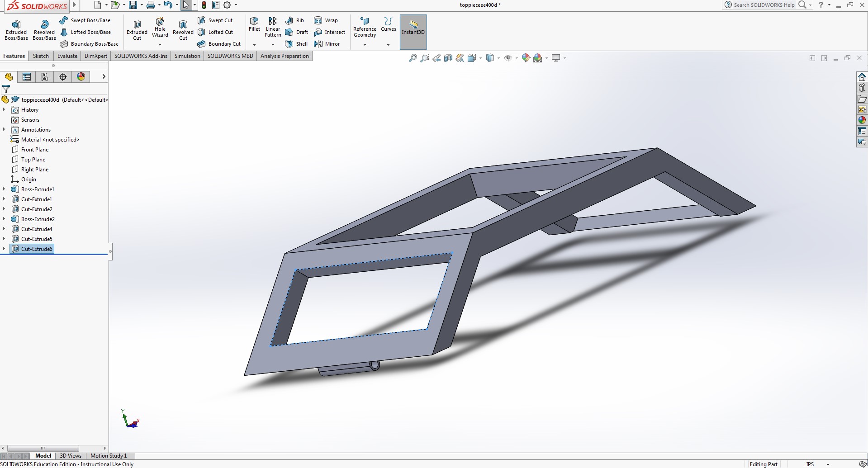Open the Linear Pattern dropdown arrow
Screen dimensions: 868x468
click(x=273, y=45)
